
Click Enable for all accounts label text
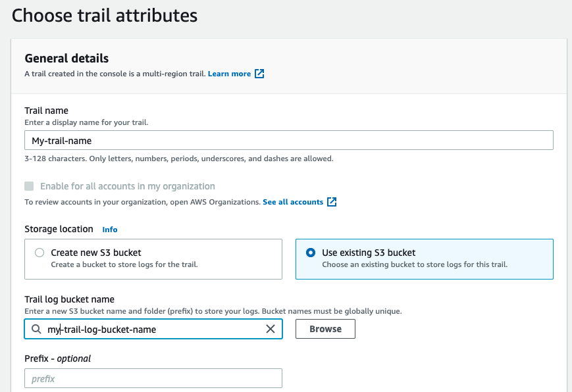(x=127, y=186)
